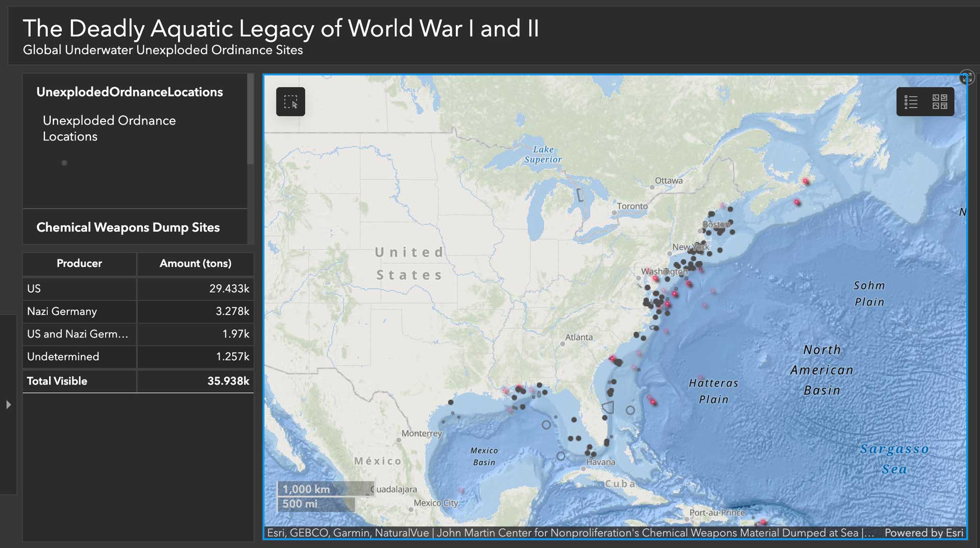980x548 pixels.
Task: Toggle the legend list view in map controls
Action: click(910, 102)
